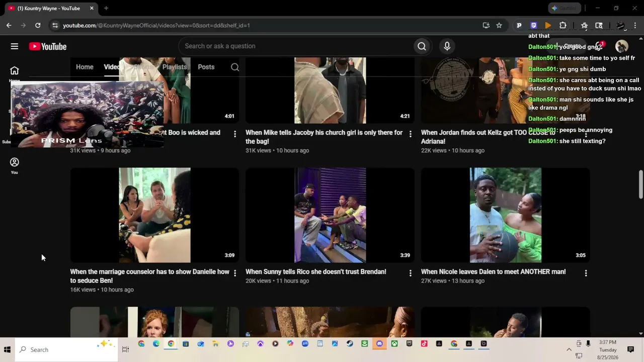Open the Chrome profile avatar

click(x=621, y=25)
